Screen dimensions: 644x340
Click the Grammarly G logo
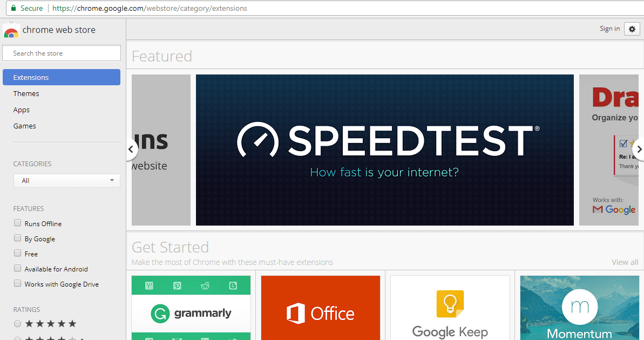(x=160, y=314)
